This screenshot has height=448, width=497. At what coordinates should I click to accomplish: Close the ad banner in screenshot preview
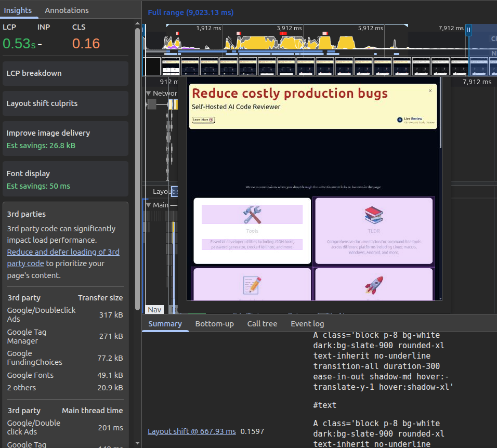[x=430, y=91]
